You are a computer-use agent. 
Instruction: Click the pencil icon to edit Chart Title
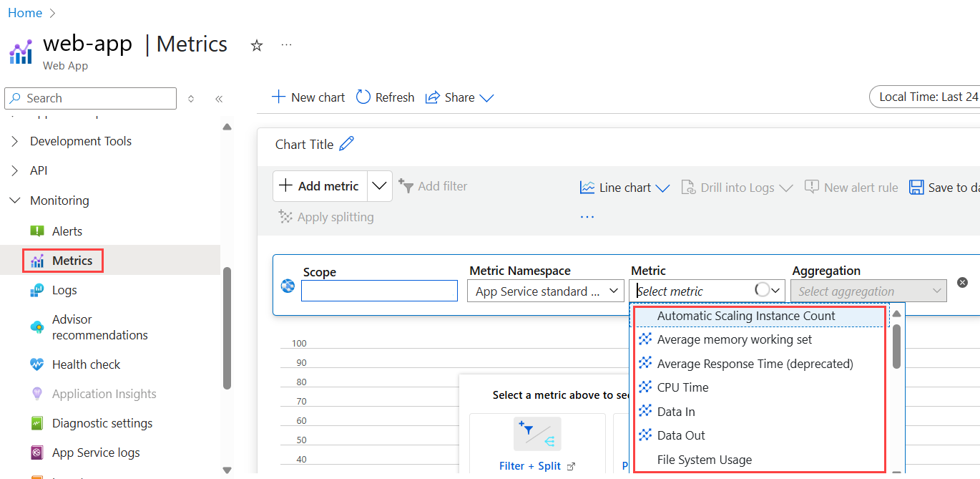tap(346, 144)
